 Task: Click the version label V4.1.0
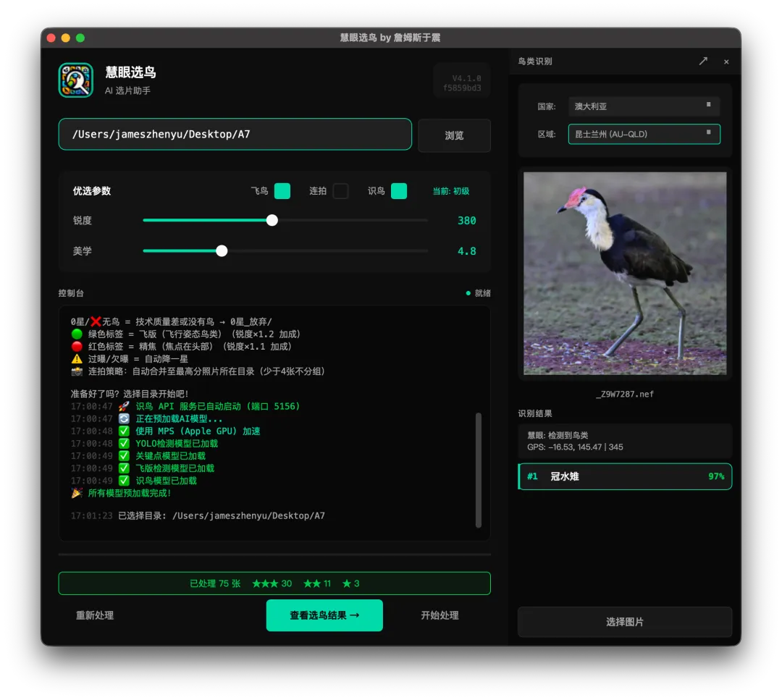tap(466, 78)
